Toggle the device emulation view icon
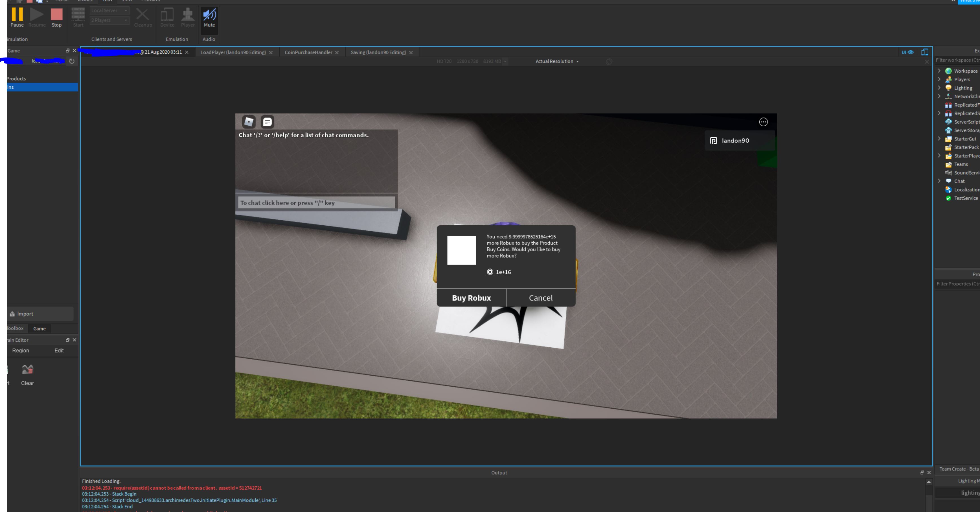This screenshot has height=512, width=980. point(925,52)
